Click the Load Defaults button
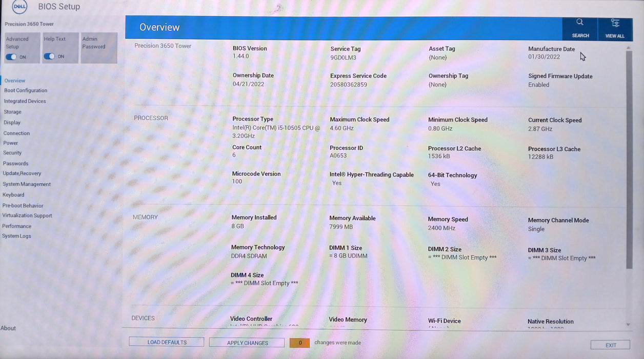This screenshot has width=644, height=359. click(167, 342)
